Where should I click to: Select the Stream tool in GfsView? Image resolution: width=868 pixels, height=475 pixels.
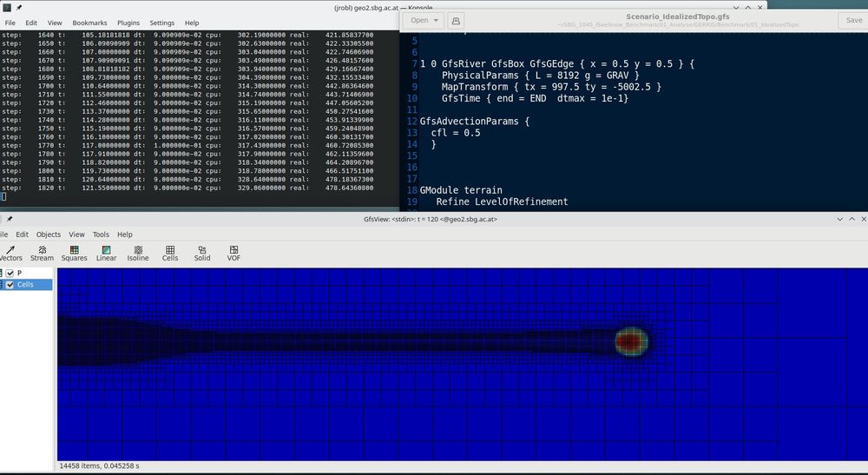42,254
